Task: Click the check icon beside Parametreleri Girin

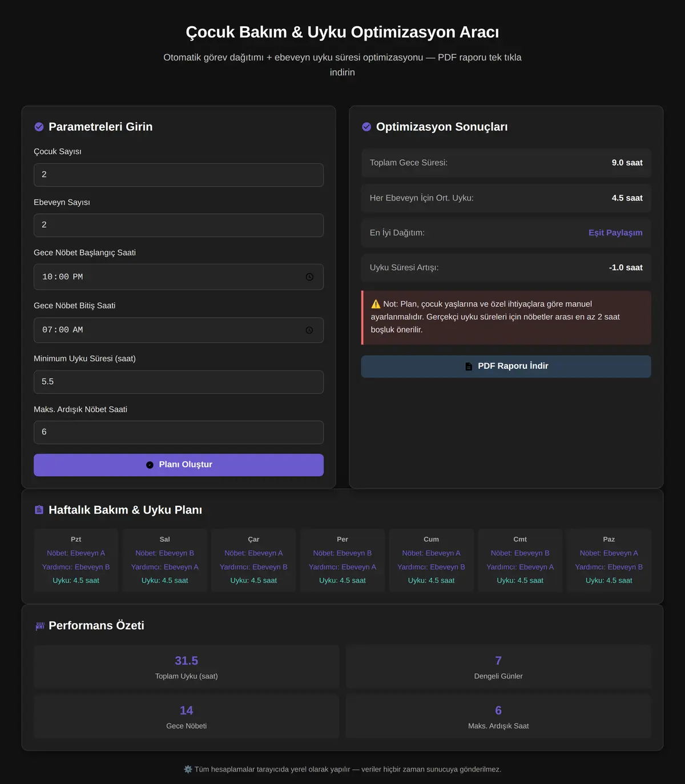Action: click(x=39, y=127)
